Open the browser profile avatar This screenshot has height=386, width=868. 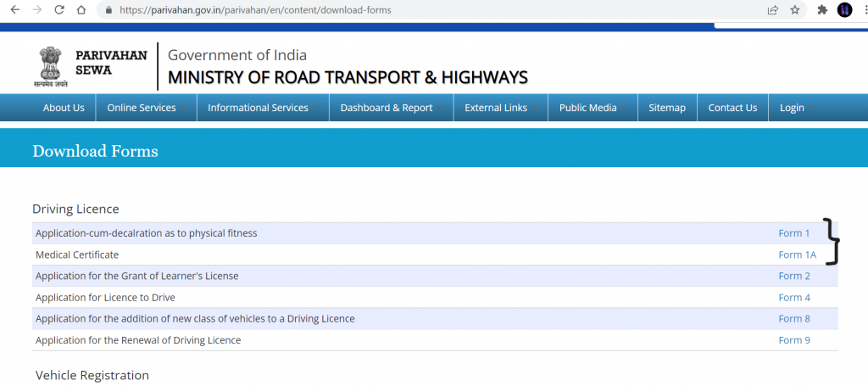[x=844, y=10]
